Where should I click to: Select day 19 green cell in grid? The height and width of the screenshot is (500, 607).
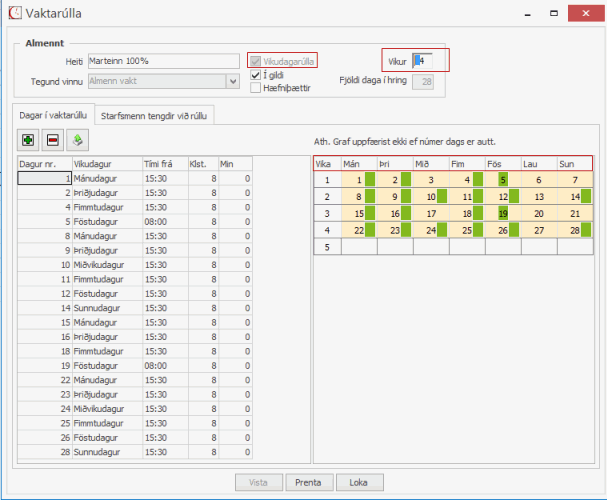tap(503, 214)
